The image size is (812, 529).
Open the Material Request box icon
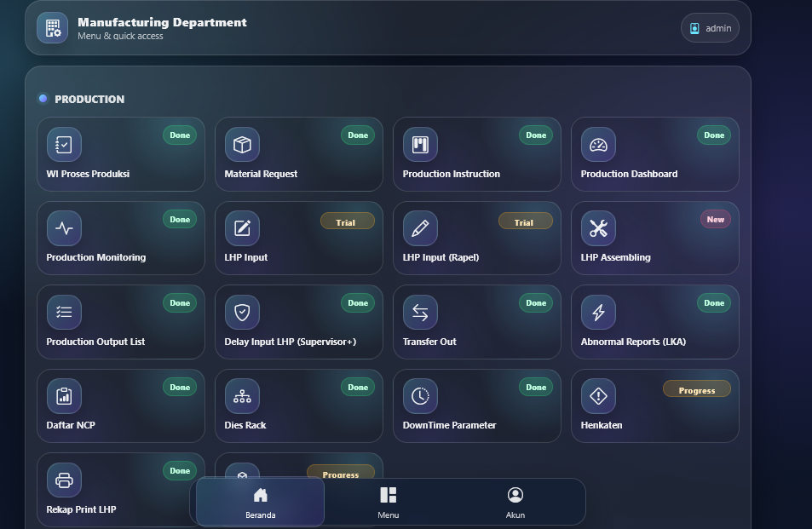242,145
